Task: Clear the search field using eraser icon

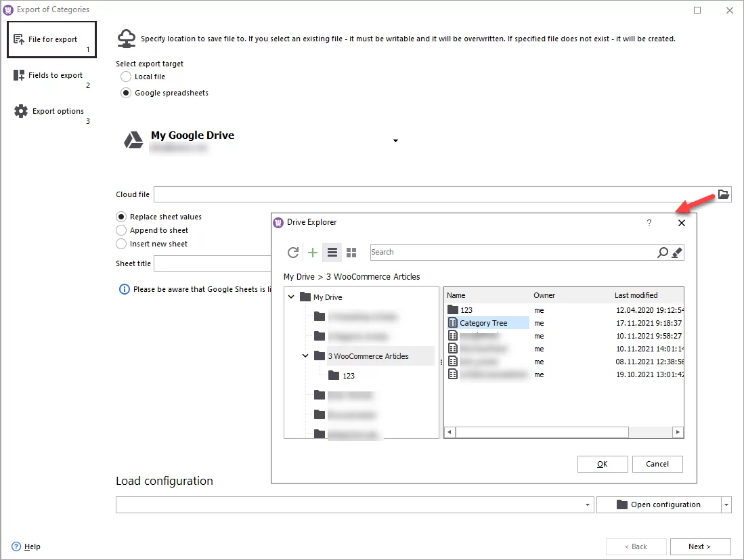Action: coord(677,252)
